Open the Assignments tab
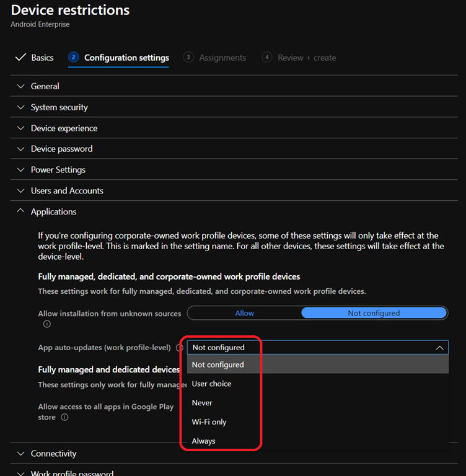Viewport: 466px width, 476px height. coord(222,58)
